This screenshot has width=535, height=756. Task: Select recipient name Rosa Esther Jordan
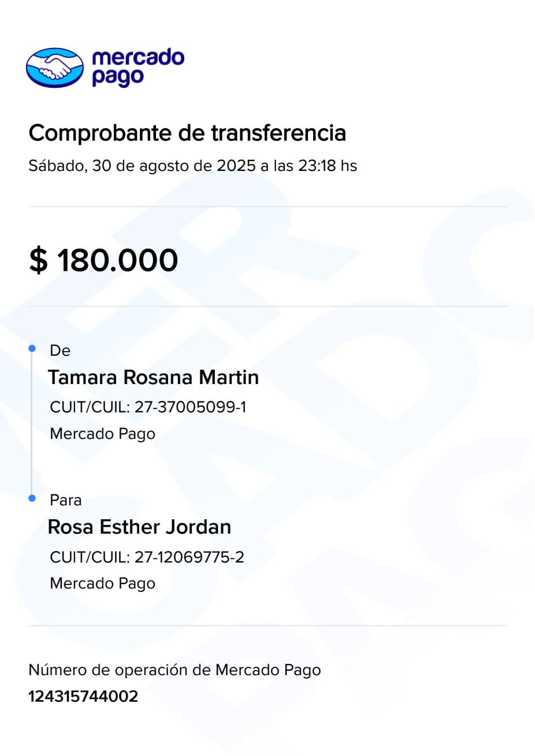pyautogui.click(x=139, y=527)
